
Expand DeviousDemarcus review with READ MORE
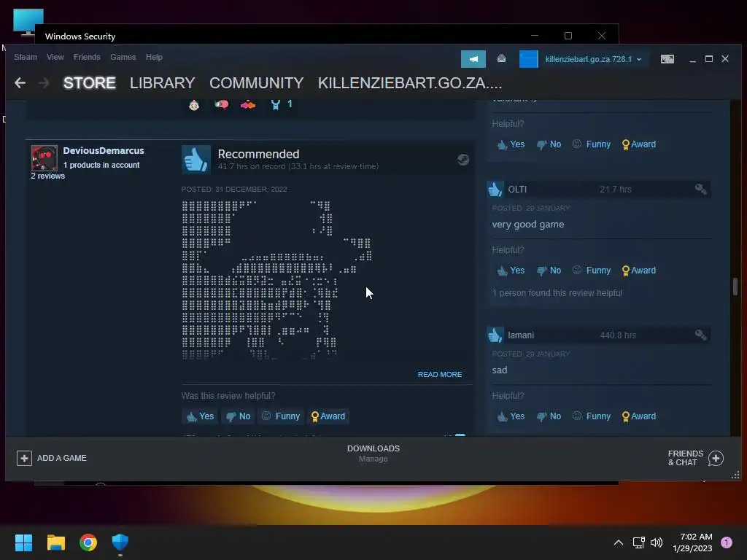[x=440, y=374]
